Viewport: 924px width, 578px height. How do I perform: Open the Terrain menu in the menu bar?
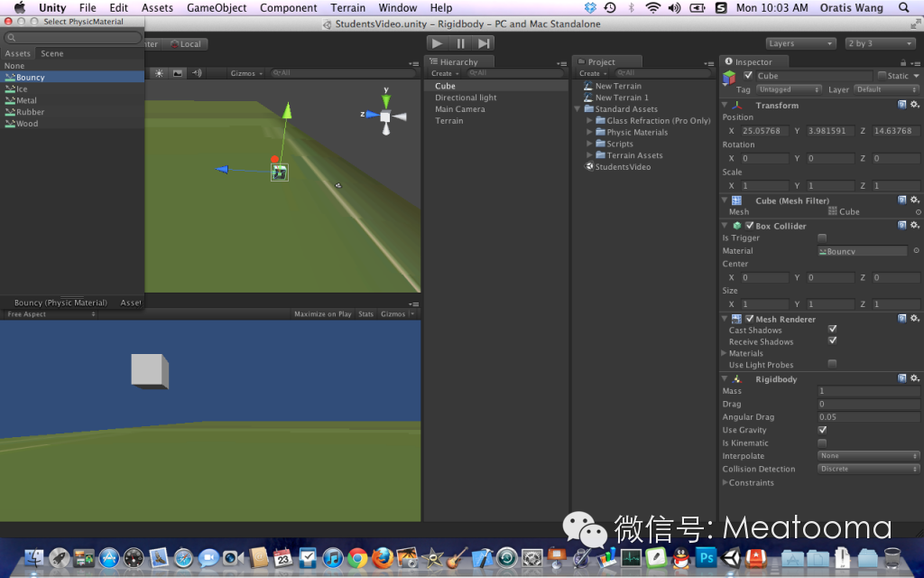pos(347,7)
